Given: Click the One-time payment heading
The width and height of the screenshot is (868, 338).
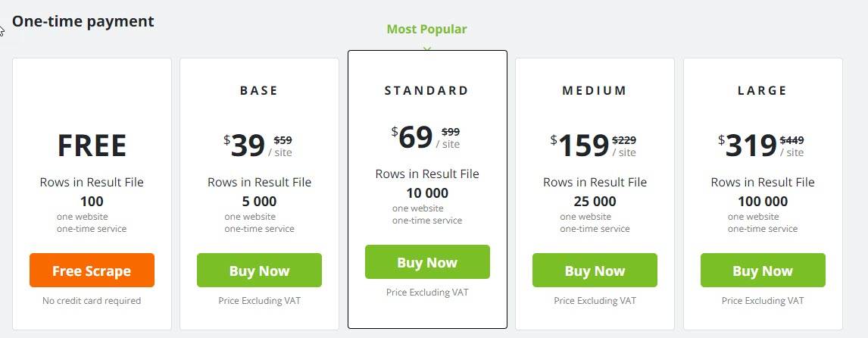Looking at the screenshot, I should pyautogui.click(x=83, y=21).
